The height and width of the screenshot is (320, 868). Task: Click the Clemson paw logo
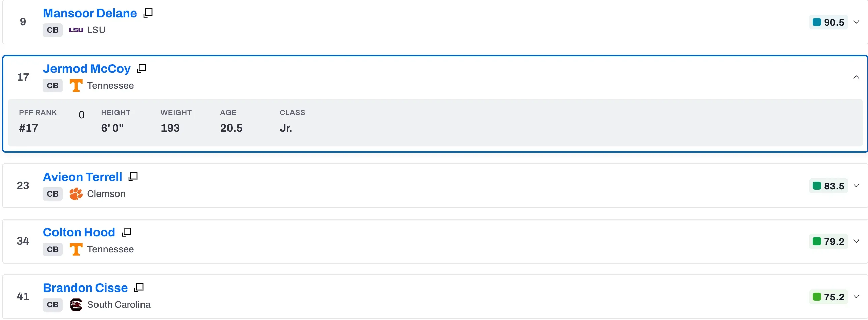76,194
